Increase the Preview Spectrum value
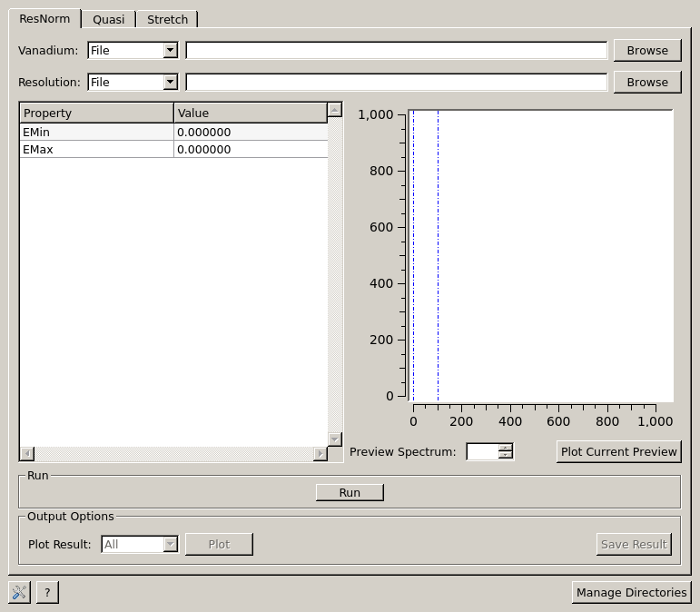Viewport: 700px width, 612px height. tap(506, 448)
